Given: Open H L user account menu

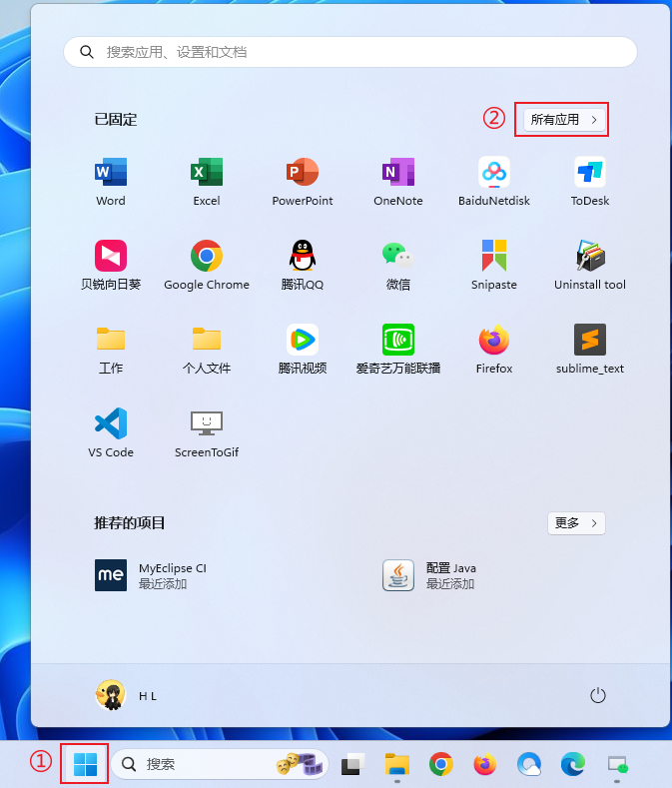Looking at the screenshot, I should click(x=126, y=695).
